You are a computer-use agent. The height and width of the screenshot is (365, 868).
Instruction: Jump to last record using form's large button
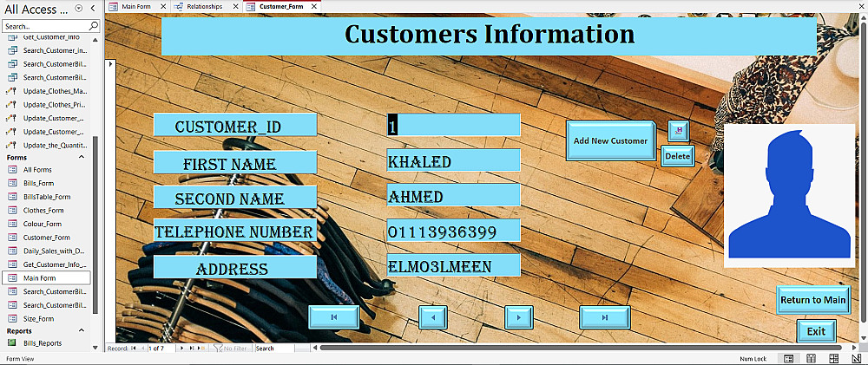tap(604, 317)
